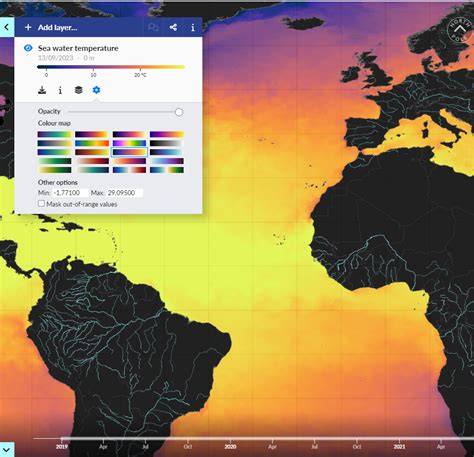Select the dark-red-orange-yellow colour map
Viewport: 474px width, 457px height.
92,152
